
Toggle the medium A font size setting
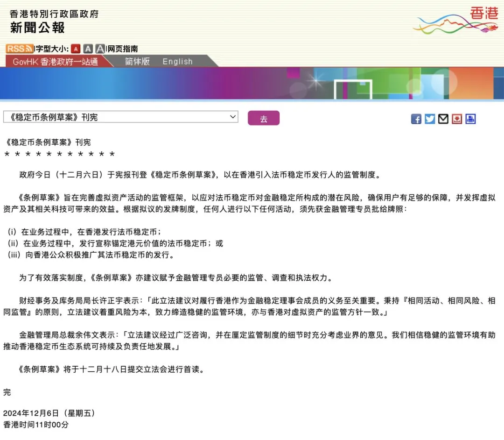coord(88,48)
